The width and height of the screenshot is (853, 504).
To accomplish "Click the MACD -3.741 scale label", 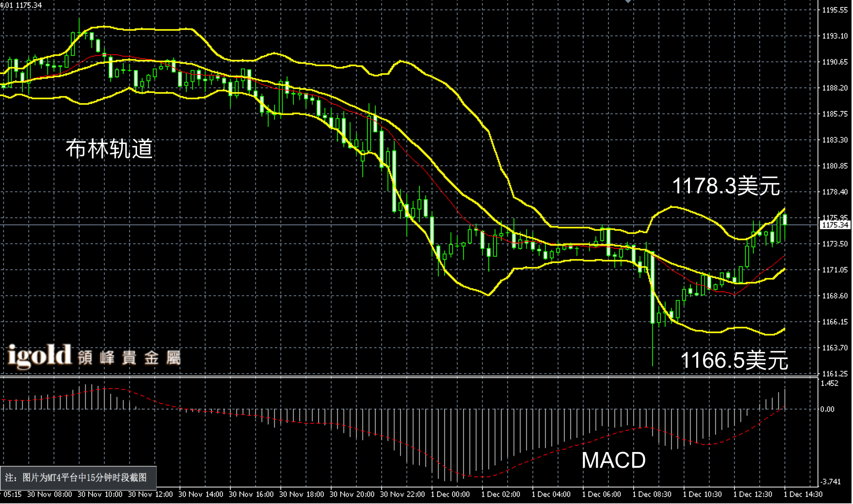I will click(830, 482).
